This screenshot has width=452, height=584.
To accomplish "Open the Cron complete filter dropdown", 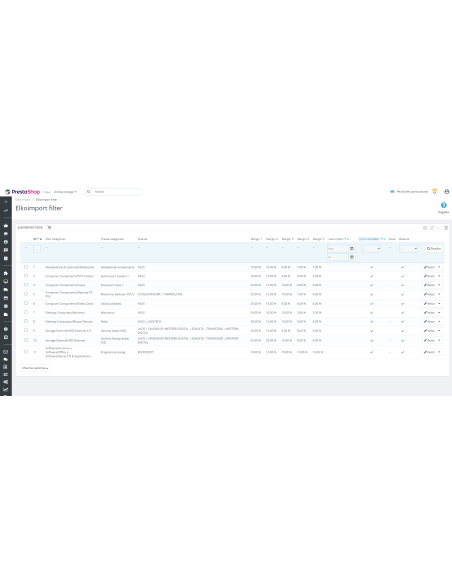I will click(372, 248).
